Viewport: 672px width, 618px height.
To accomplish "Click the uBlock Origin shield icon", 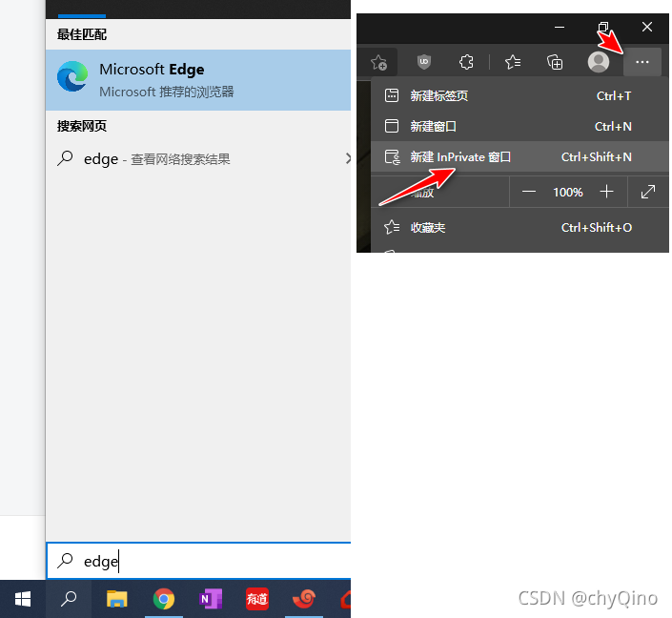I will pyautogui.click(x=424, y=62).
